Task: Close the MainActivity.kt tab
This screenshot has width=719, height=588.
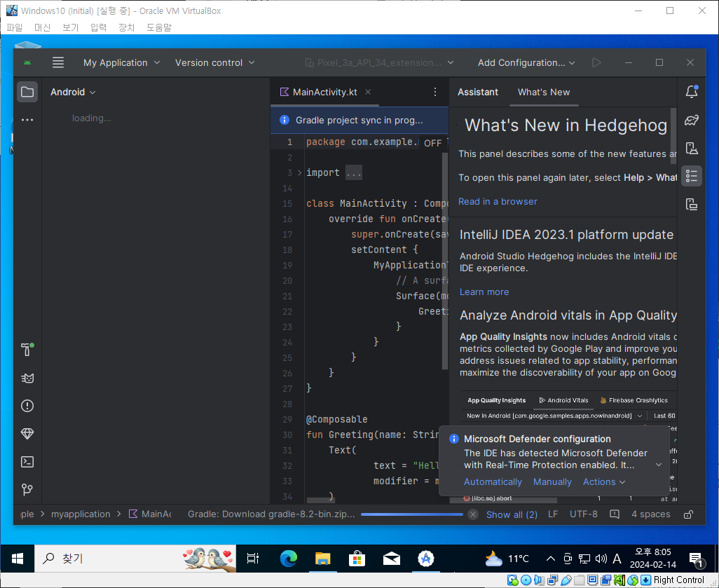Action: (368, 92)
